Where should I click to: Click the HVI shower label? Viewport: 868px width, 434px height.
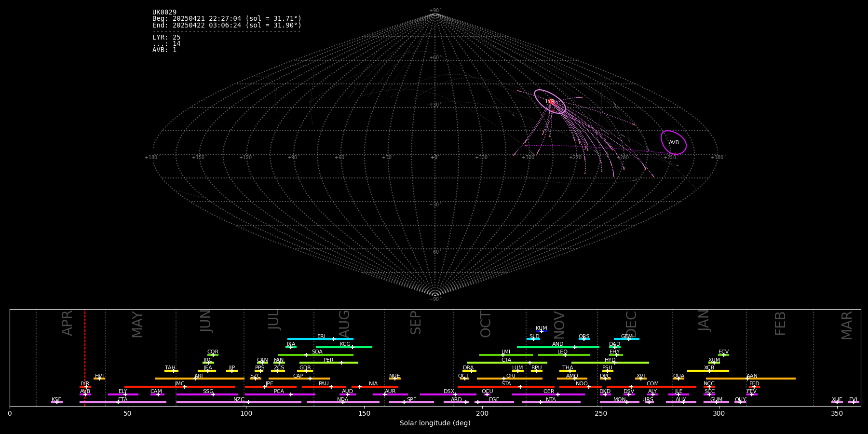pos(99,376)
